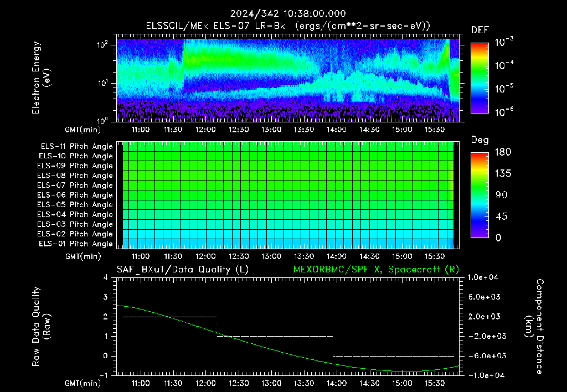Click the 2.0e+03 tick on the distance axis

(484, 316)
